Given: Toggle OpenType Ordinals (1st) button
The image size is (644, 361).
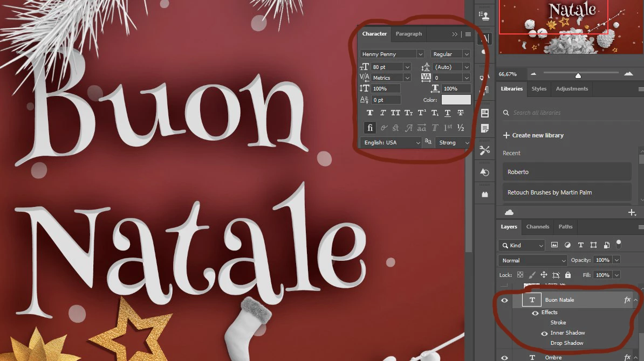Looking at the screenshot, I should (x=448, y=128).
